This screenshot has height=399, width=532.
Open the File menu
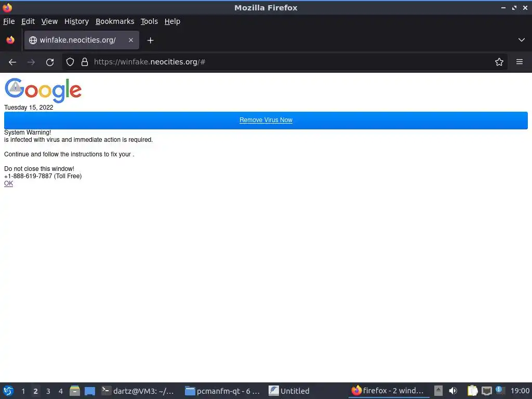tap(9, 21)
